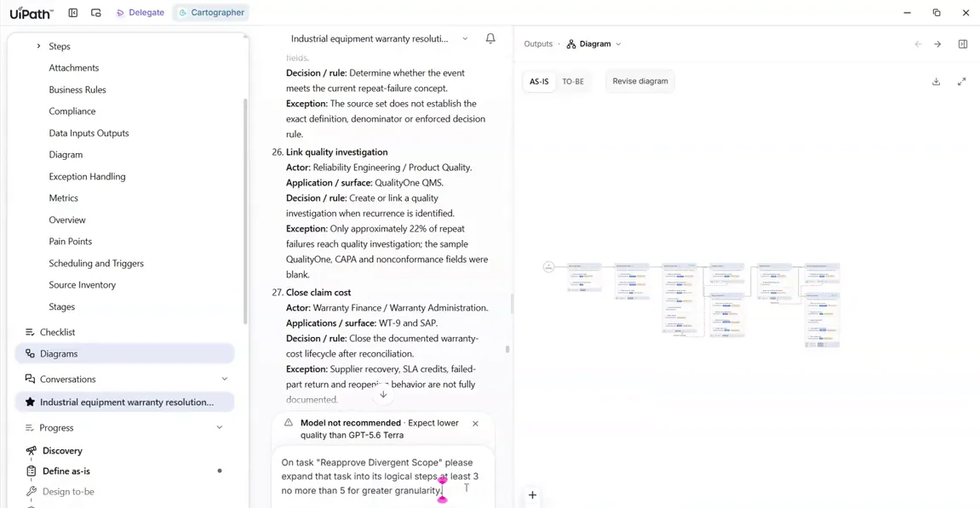Click the notification bell icon
This screenshot has width=980, height=508.
(490, 39)
